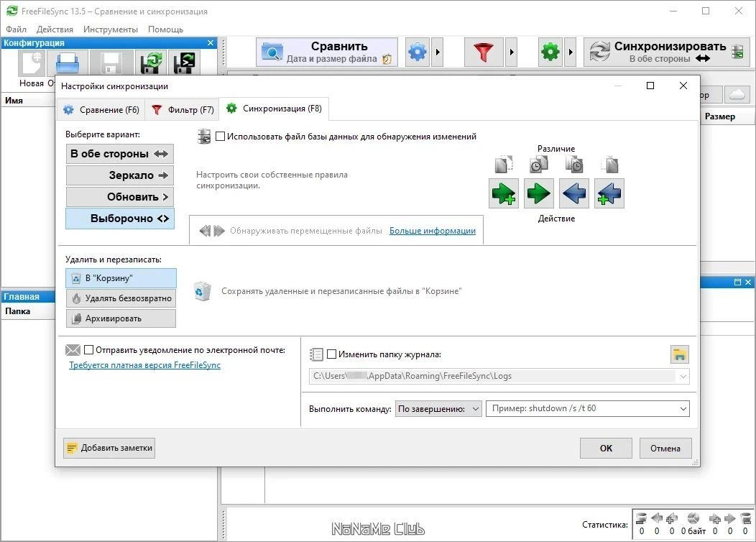Click the Cancel button
Viewport: 756px width, 542px height.
(665, 449)
